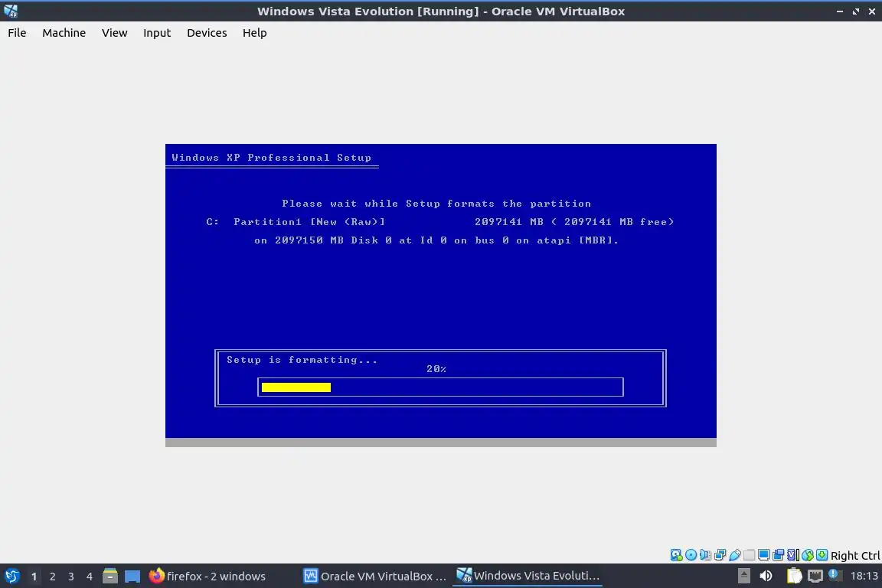Screen dimensions: 882x588
Task: Click the 20% progress label
Action: pyautogui.click(x=436, y=368)
